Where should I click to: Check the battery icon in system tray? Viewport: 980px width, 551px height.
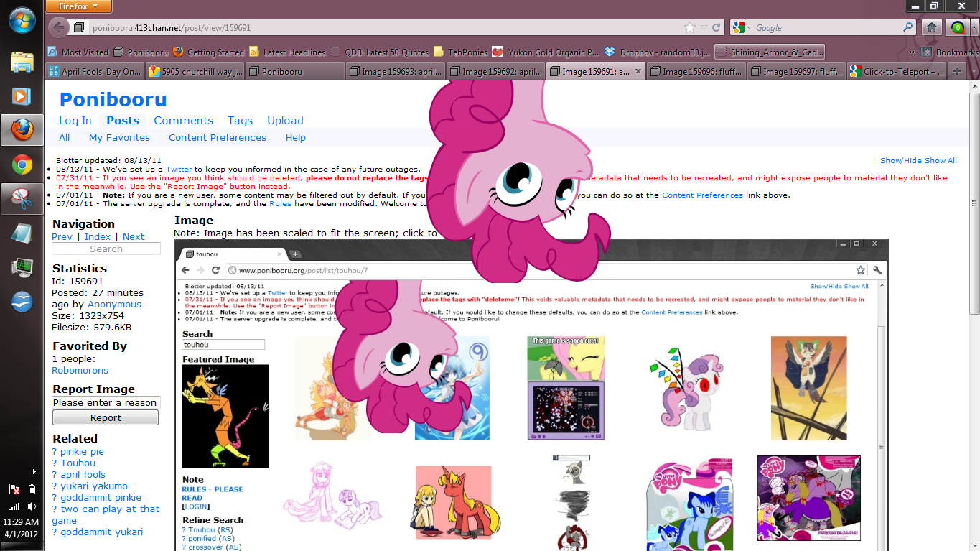[x=32, y=489]
